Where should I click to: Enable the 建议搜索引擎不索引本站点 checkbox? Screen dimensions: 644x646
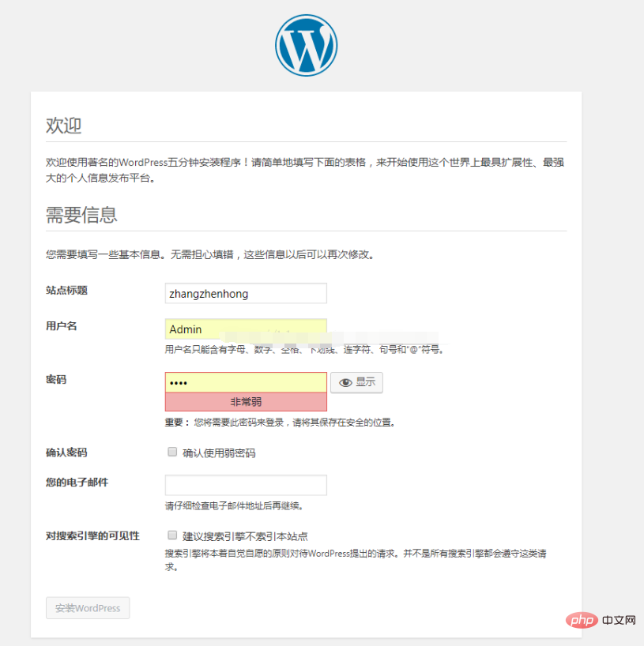(171, 535)
